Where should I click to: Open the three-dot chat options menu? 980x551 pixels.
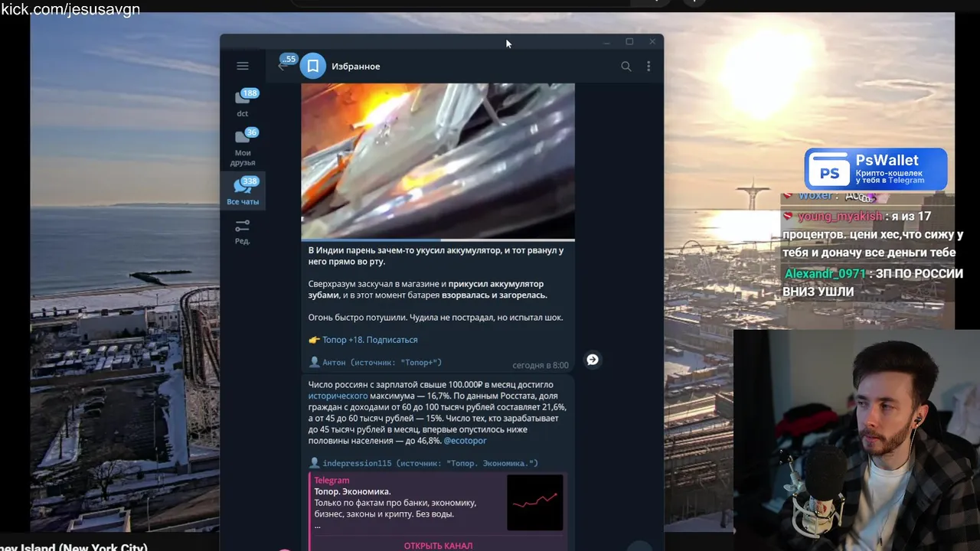[x=648, y=67]
